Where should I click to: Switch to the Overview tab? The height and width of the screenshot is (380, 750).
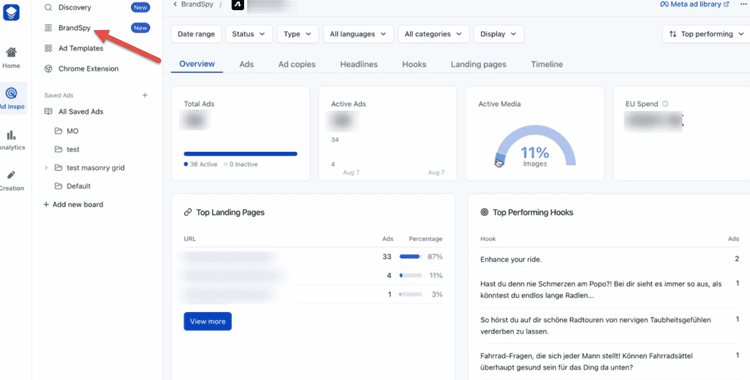click(x=197, y=64)
